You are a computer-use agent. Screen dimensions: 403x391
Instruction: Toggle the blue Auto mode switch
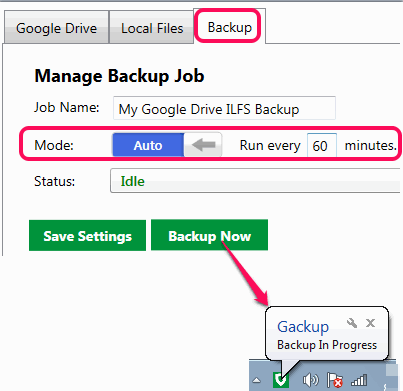click(x=148, y=145)
